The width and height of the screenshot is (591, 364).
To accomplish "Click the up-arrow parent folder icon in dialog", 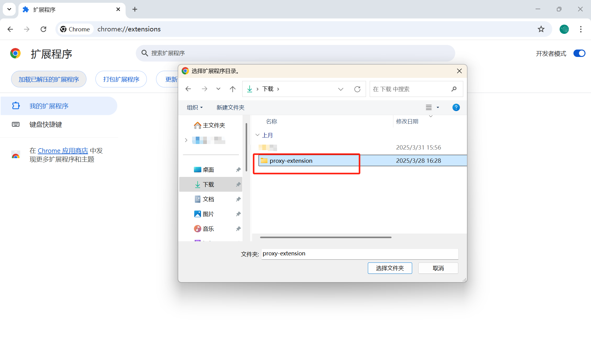I will pos(232,89).
